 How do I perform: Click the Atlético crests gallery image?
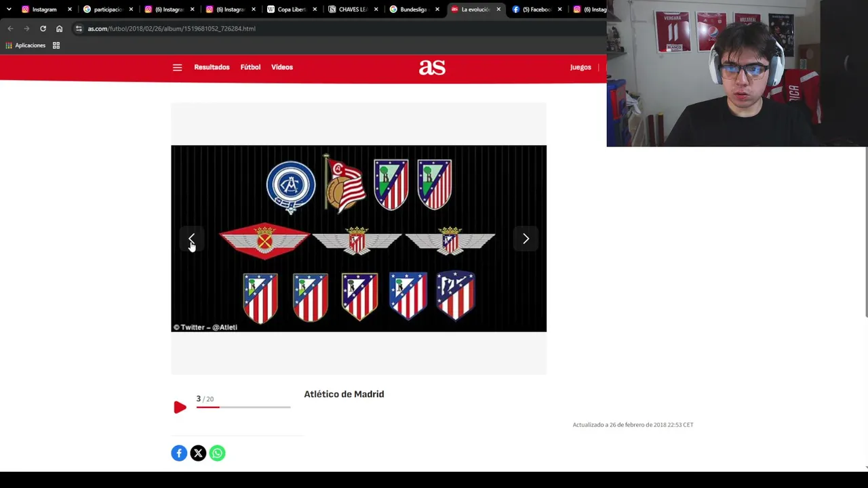359,239
